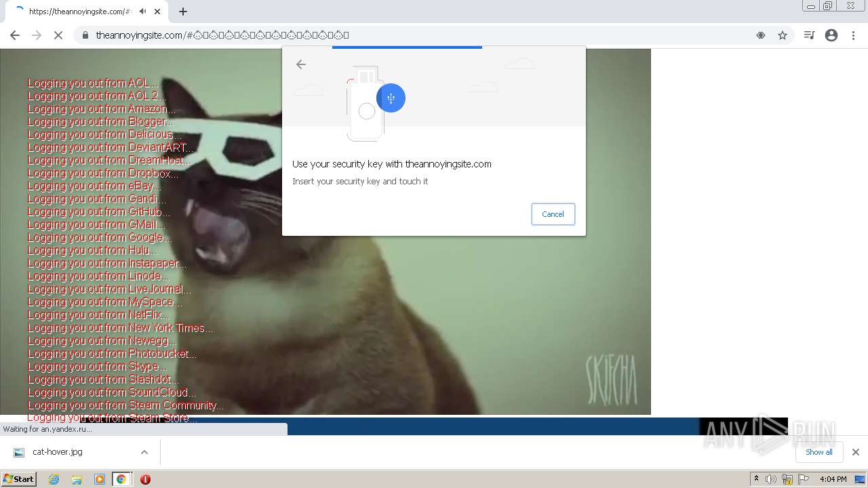Click the red stop taskbar icon
This screenshot has width=868, height=488.
pyautogui.click(x=145, y=479)
